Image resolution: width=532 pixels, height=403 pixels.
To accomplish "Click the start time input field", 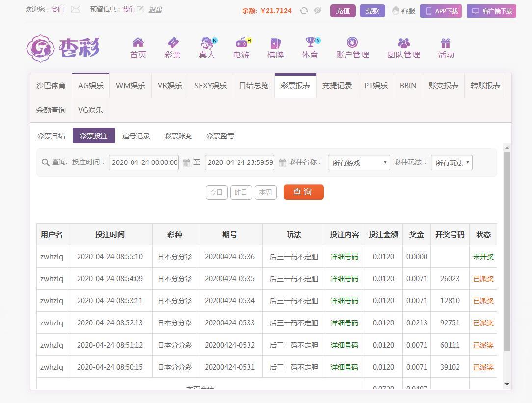I will tap(144, 162).
